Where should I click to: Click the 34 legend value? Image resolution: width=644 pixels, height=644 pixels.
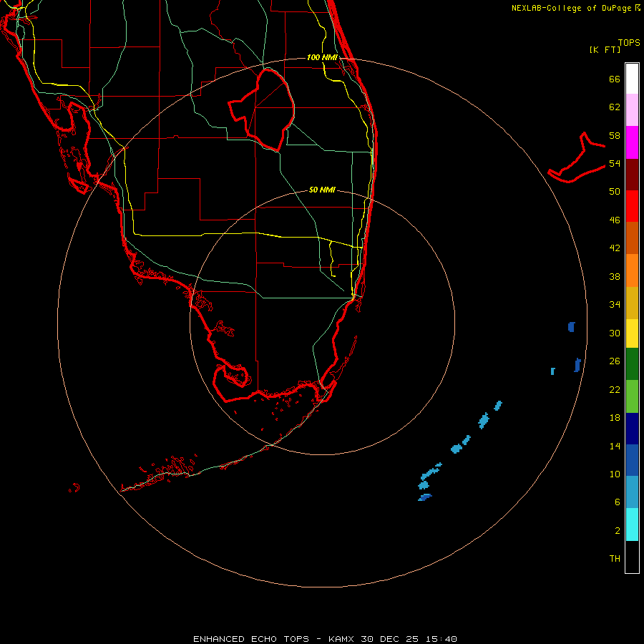615,305
